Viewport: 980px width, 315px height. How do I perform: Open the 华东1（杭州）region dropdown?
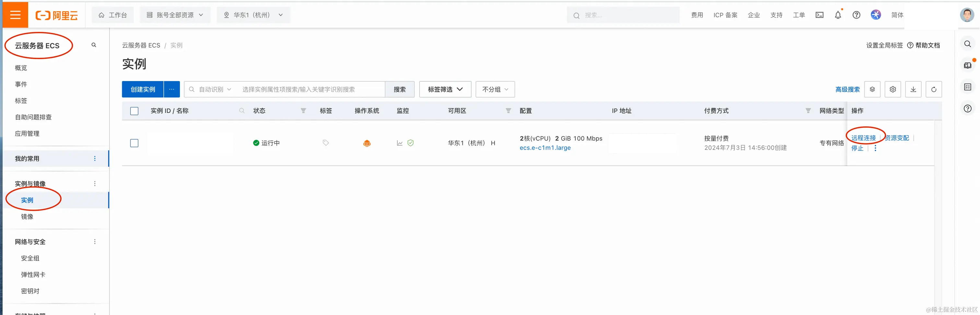pyautogui.click(x=253, y=15)
